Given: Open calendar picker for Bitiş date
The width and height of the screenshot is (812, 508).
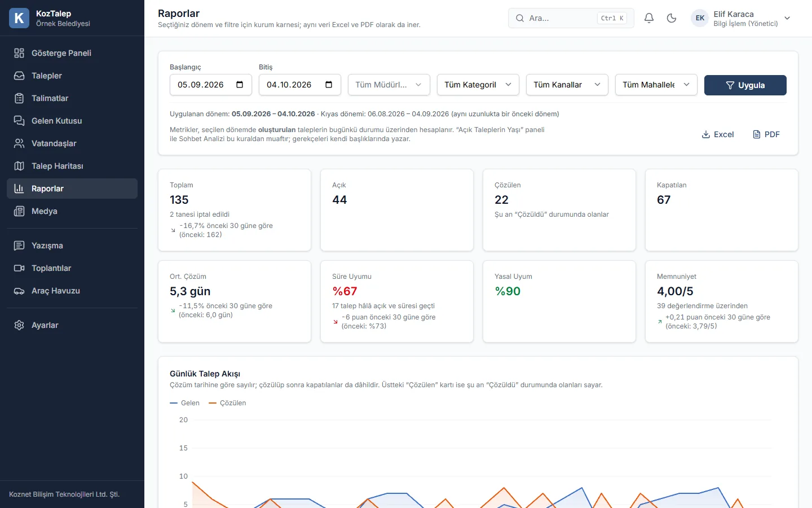Looking at the screenshot, I should (329, 85).
